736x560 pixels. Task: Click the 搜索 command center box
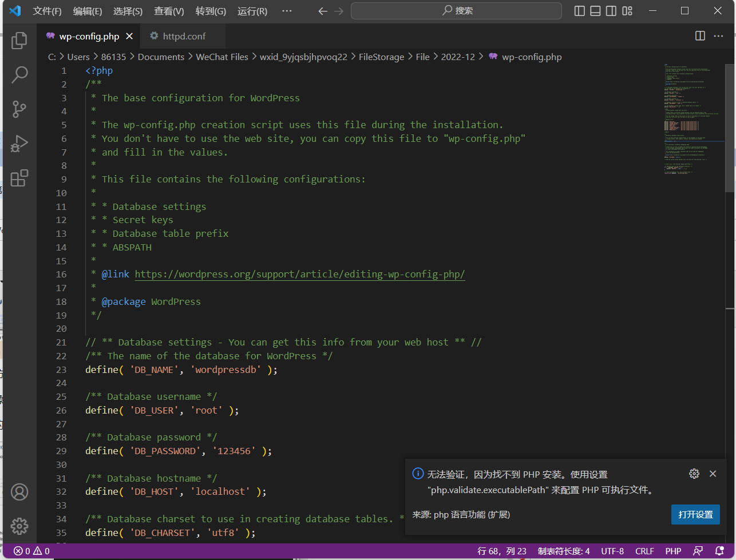[x=456, y=11]
